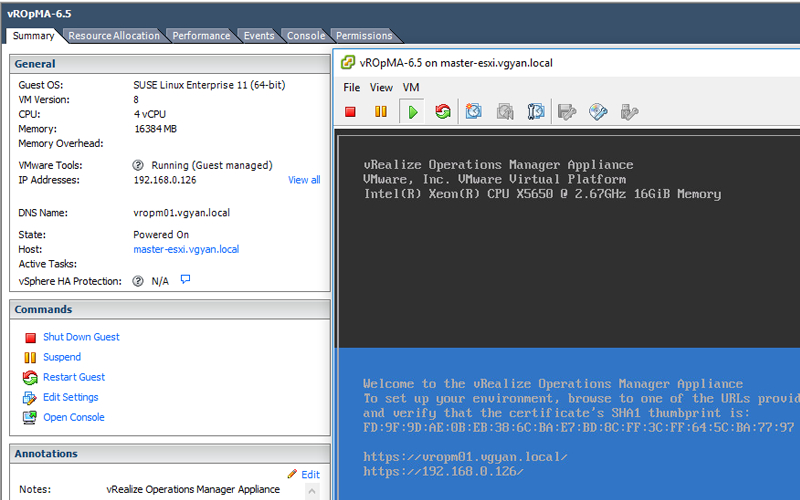Viewport: 800px width, 500px height.
Task: Take a snapshot using the toolbar icon
Action: (x=474, y=112)
